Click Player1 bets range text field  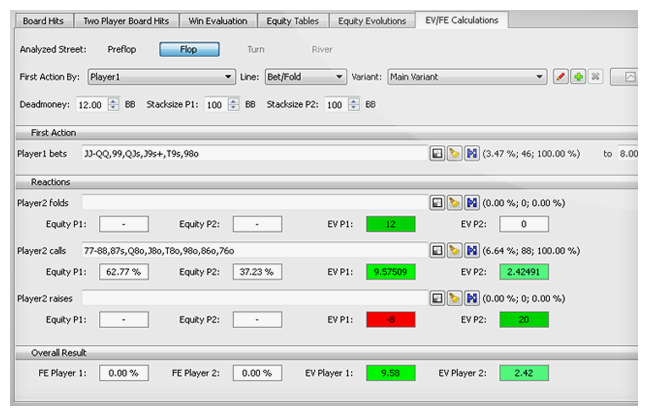[x=255, y=154]
